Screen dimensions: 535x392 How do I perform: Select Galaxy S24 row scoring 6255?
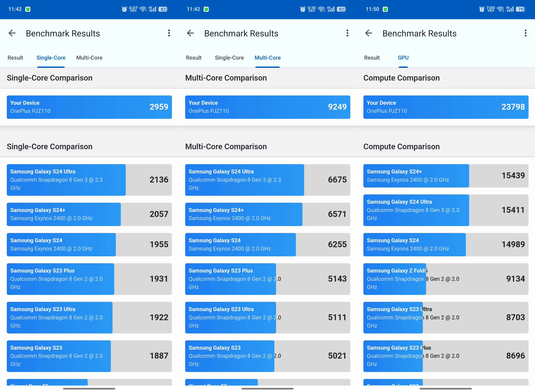(268, 245)
